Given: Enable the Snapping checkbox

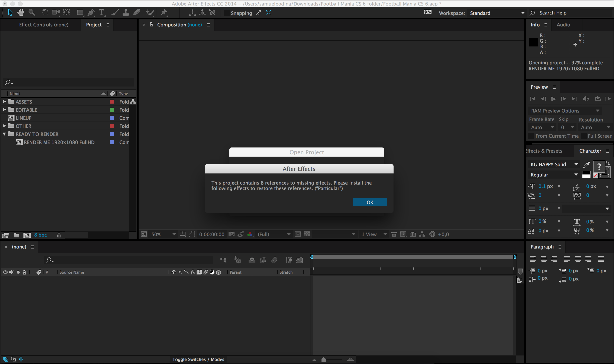Looking at the screenshot, I should pyautogui.click(x=227, y=13).
